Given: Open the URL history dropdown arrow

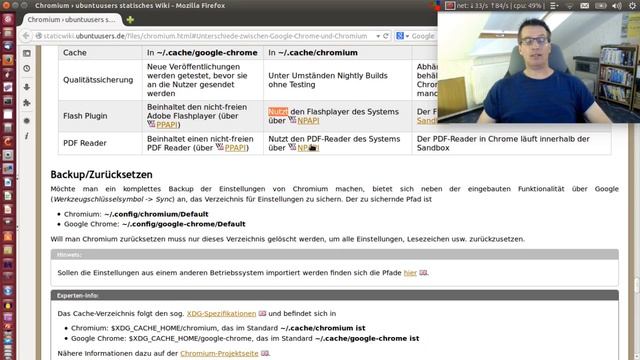Looking at the screenshot, I should (x=378, y=36).
